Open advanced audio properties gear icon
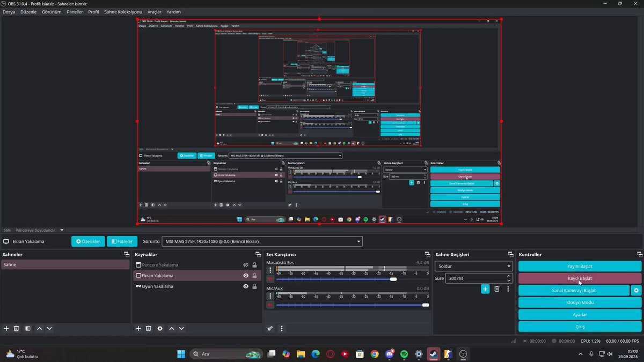Image resolution: width=644 pixels, height=362 pixels. 270,328
